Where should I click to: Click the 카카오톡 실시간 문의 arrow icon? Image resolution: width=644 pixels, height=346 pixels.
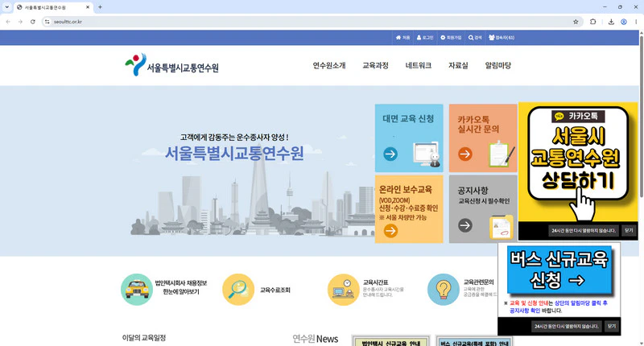tap(465, 154)
